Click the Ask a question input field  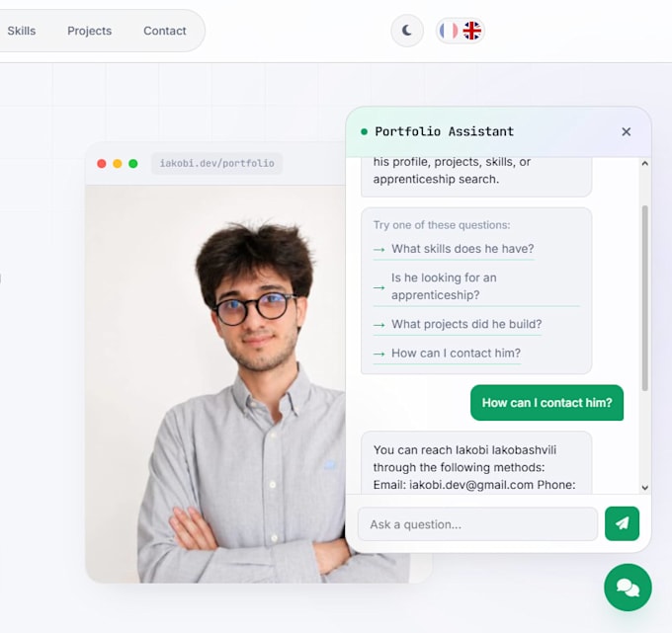pyautogui.click(x=477, y=524)
